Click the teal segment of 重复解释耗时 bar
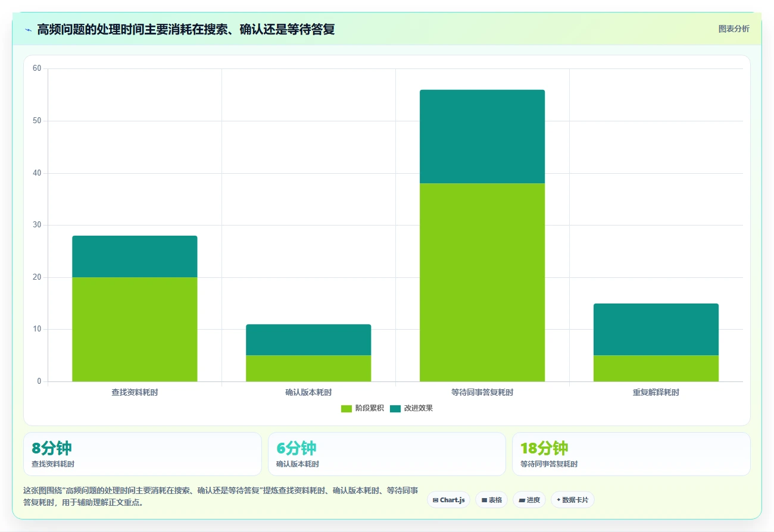The width and height of the screenshot is (774, 532). (656, 329)
